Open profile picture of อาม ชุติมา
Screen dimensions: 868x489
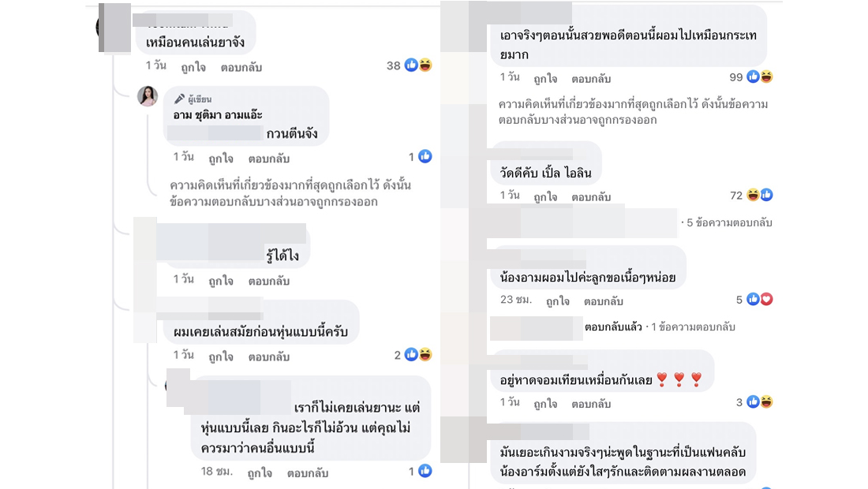148,96
